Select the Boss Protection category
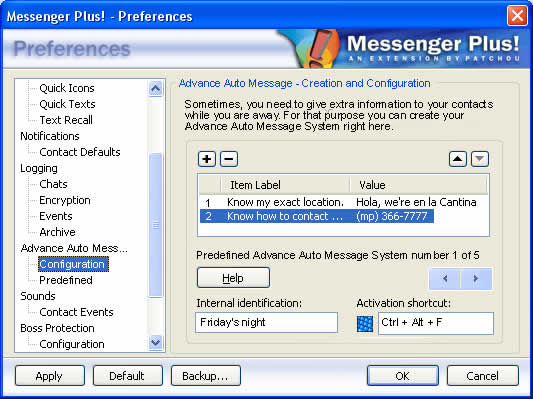 click(x=57, y=328)
